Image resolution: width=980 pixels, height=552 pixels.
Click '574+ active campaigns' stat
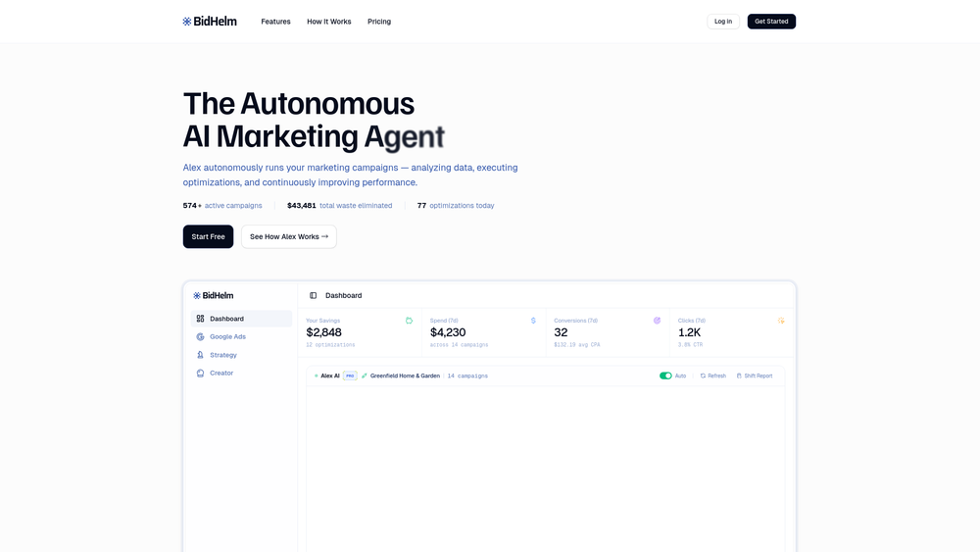point(222,205)
